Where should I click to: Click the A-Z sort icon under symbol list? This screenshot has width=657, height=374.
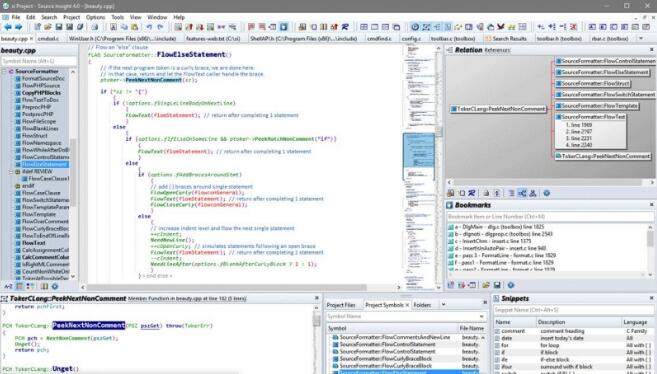pos(8,286)
